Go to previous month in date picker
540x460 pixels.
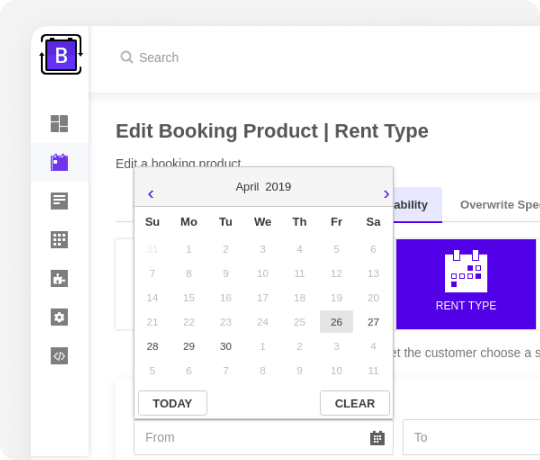click(150, 194)
